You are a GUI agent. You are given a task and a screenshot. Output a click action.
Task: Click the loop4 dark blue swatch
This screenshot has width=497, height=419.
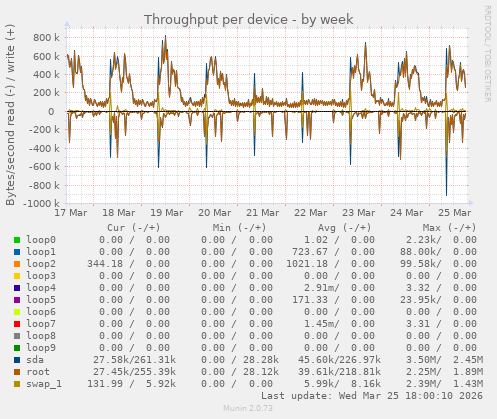pos(17,288)
